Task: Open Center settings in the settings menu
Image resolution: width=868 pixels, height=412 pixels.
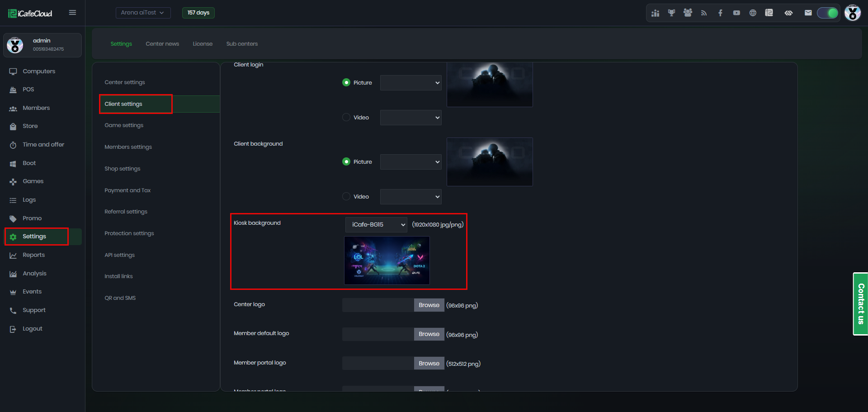Action: coord(125,82)
